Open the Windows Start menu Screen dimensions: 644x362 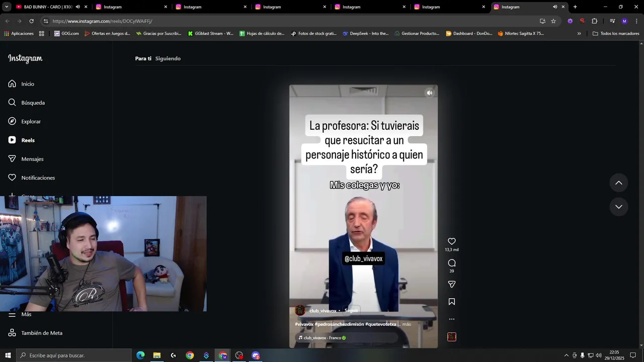click(x=8, y=355)
